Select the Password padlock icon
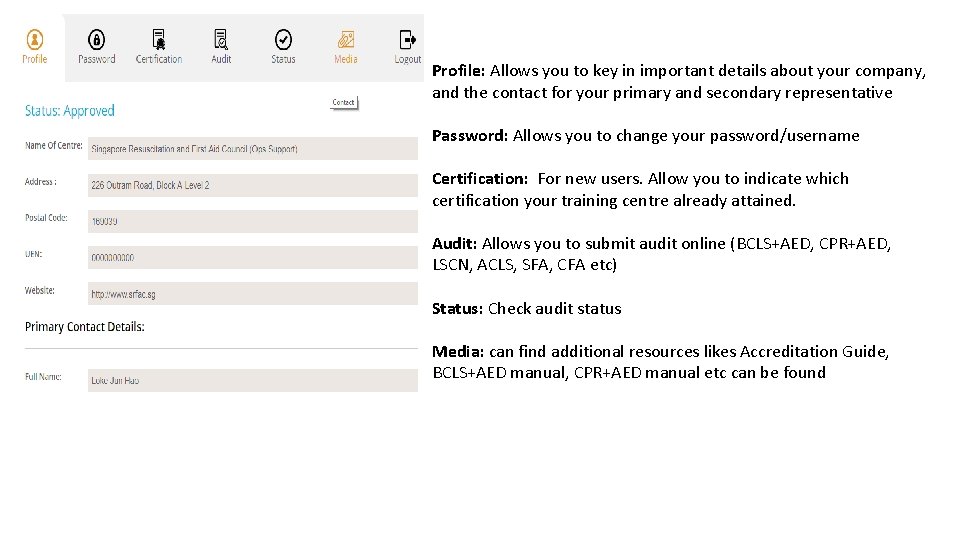The height and width of the screenshot is (540, 960). tap(96, 40)
